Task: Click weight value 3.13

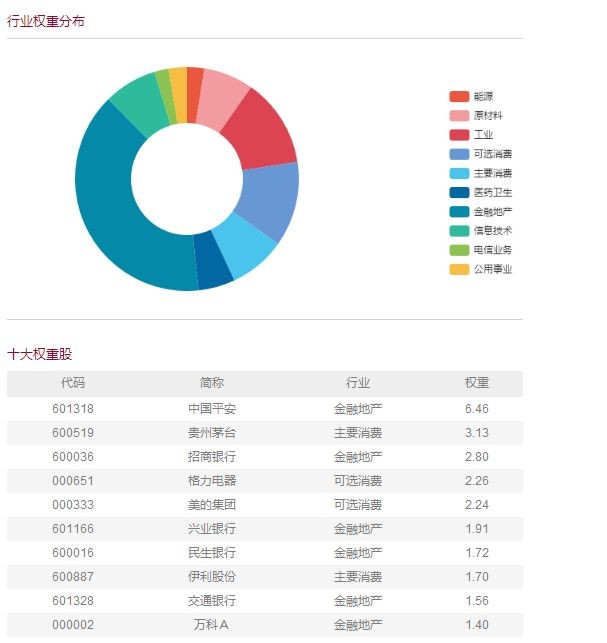Action: point(477,433)
